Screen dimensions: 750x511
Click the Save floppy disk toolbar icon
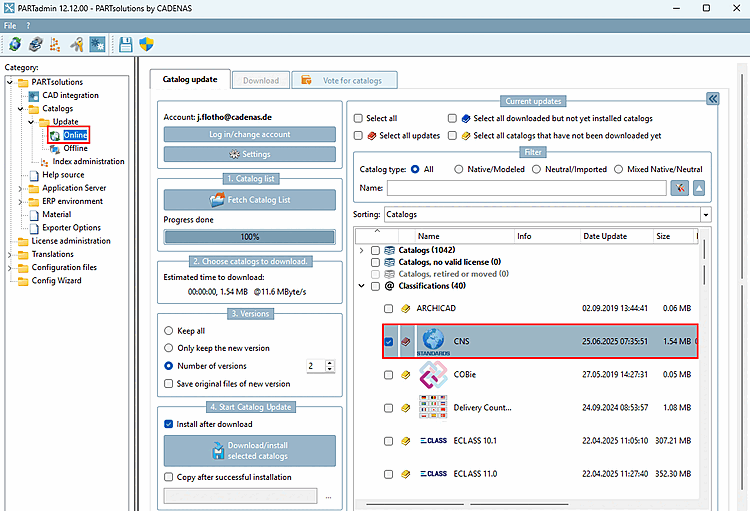pos(126,44)
